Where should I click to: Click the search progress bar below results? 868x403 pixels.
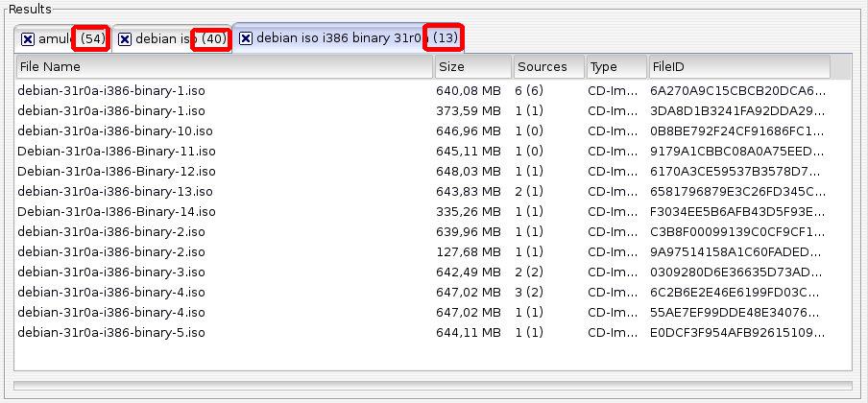click(433, 386)
